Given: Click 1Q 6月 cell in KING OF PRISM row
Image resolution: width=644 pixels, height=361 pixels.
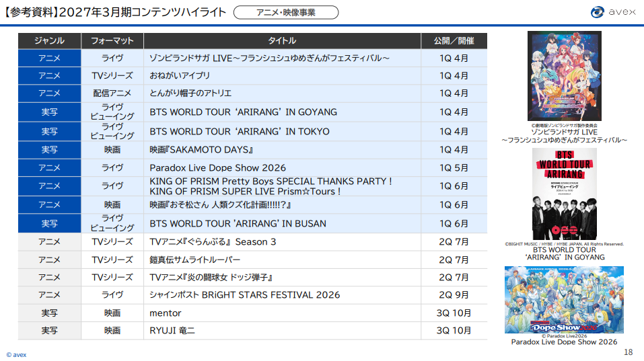Looking at the screenshot, I should point(454,186).
